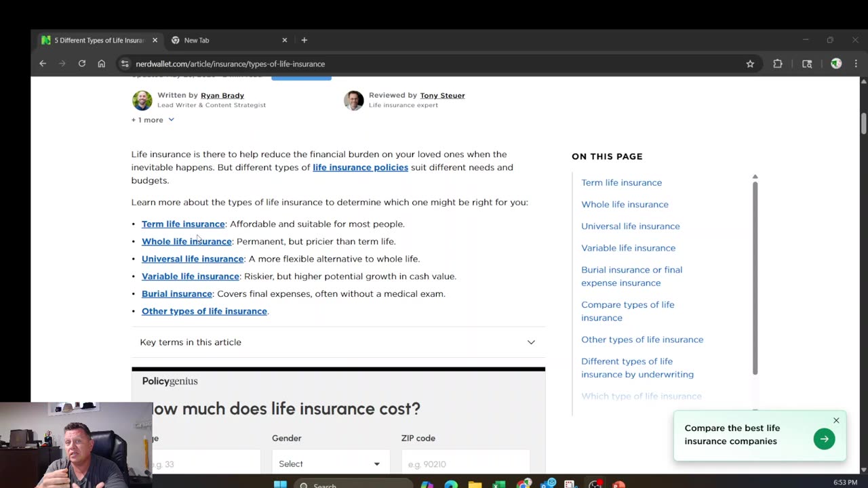
Task: Click Ryan Brady's author photo
Action: click(142, 100)
